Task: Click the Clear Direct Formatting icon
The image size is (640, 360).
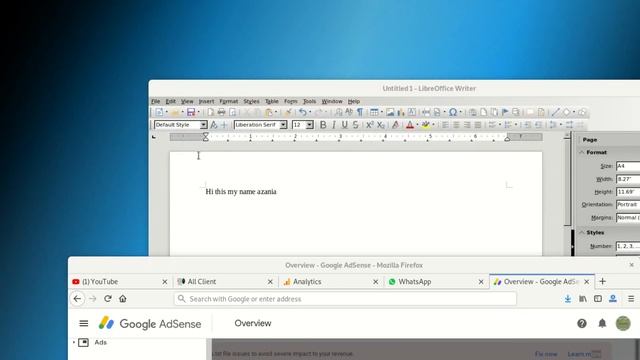Action: (395, 125)
